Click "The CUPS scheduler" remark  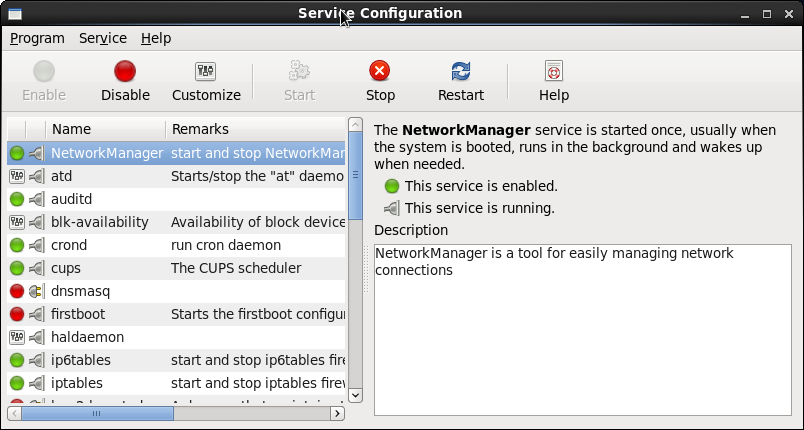click(x=236, y=268)
